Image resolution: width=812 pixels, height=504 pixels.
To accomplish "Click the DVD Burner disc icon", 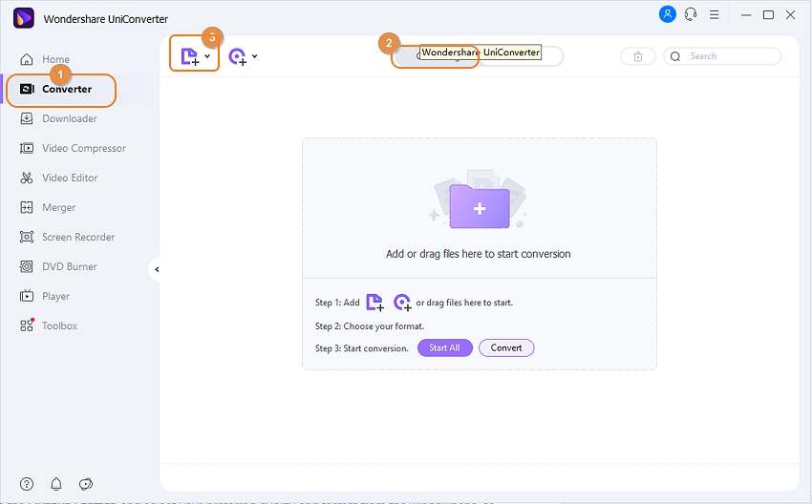I will [27, 266].
